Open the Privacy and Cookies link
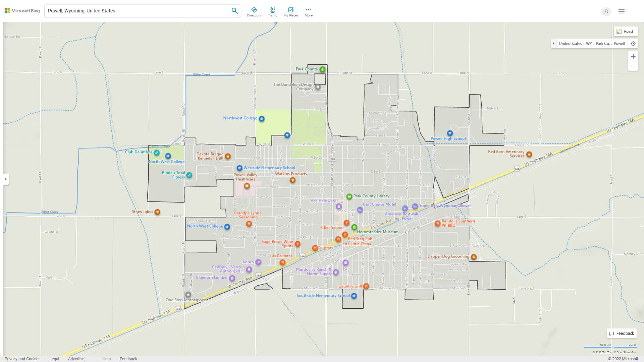 22,359
